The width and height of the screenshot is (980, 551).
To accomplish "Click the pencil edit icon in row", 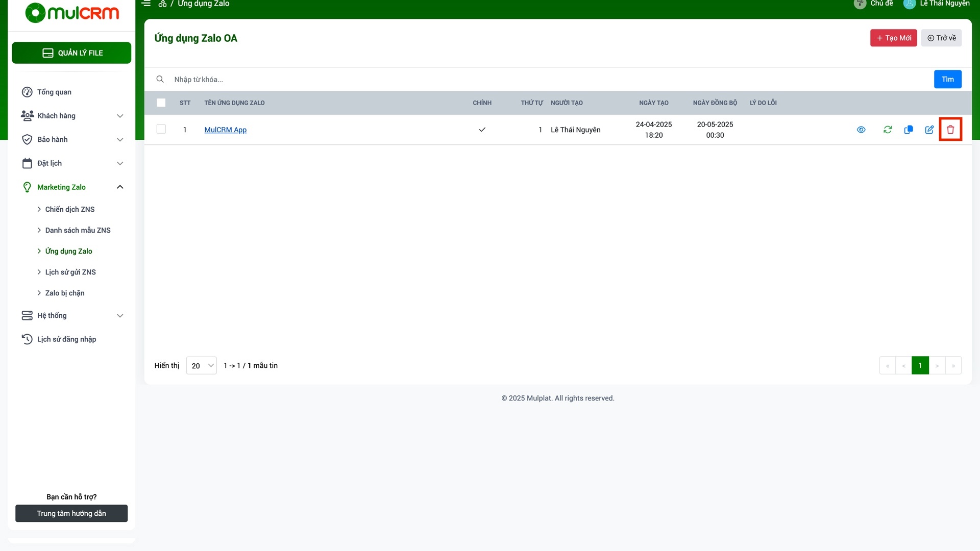I will tap(929, 130).
